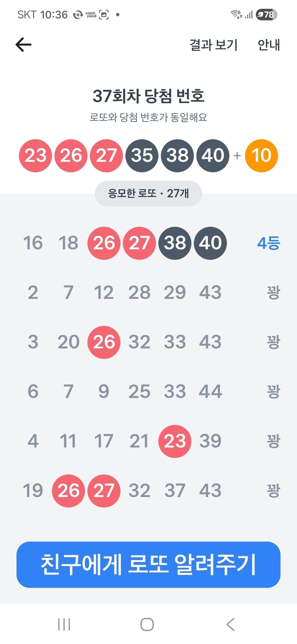Screen dimensions: 297x644
Task: Tap number 44 in fourth ticket row
Action: (x=210, y=391)
